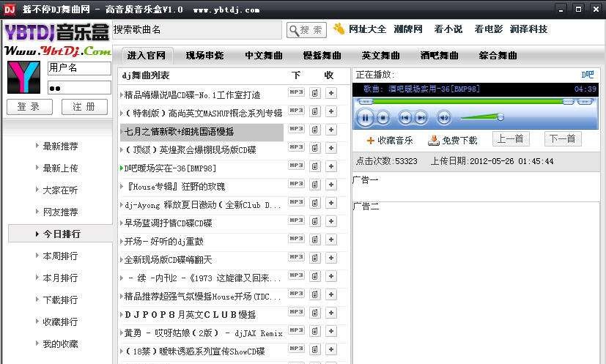Click device download icon for 高尚英文MASHUP row
The image size is (606, 364).
click(315, 111)
